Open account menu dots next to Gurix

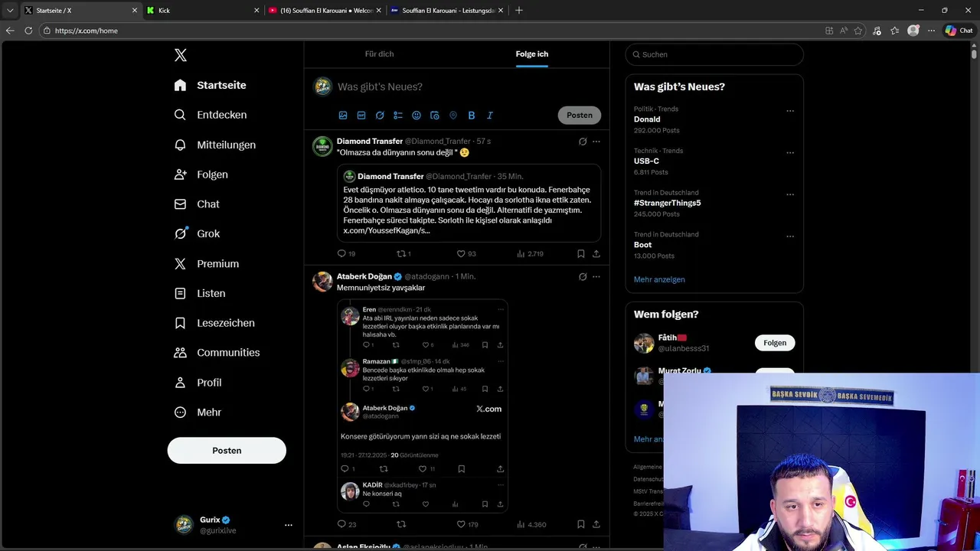289,525
